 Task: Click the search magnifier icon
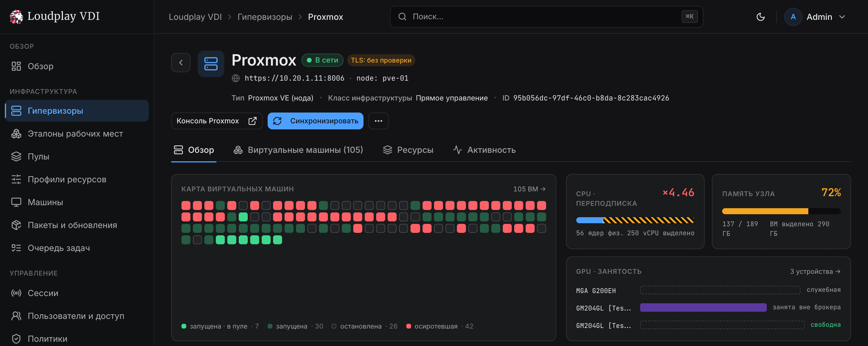[402, 17]
